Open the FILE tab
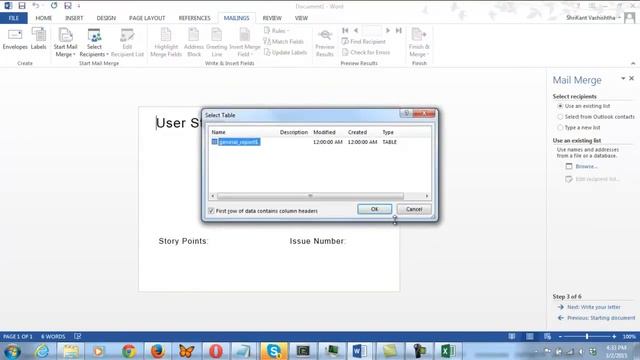Image resolution: width=640 pixels, height=360 pixels. (x=13, y=18)
